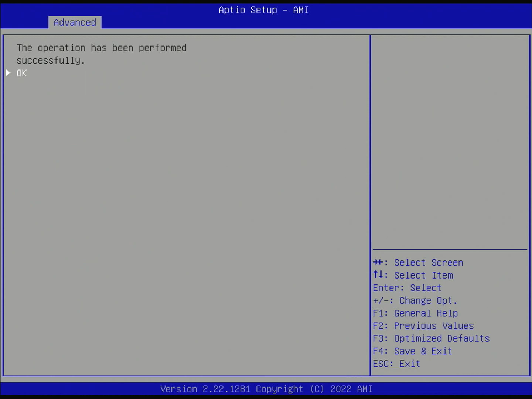This screenshot has height=399, width=532.
Task: Click the up-down arrows icon for Select Item
Action: [x=378, y=274]
